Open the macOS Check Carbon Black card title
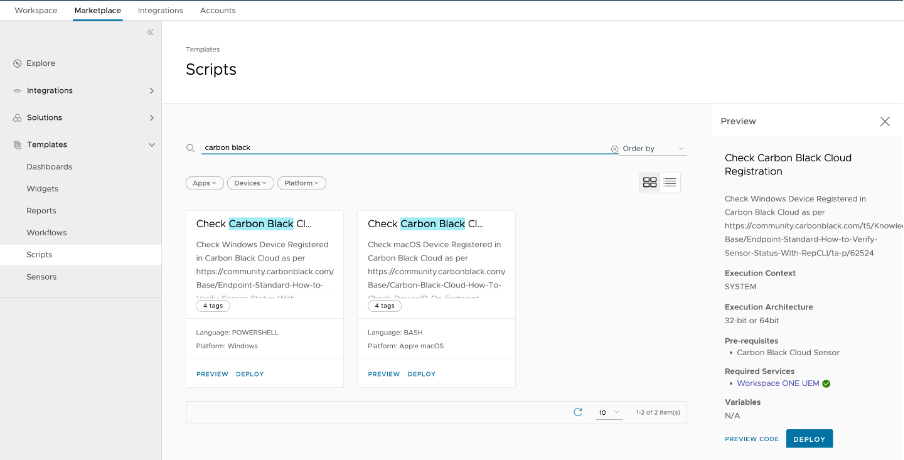The image size is (904, 460). (425, 224)
